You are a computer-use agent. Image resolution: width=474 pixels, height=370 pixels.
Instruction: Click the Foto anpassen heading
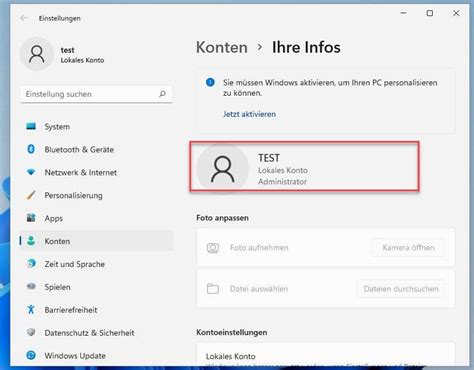[222, 218]
